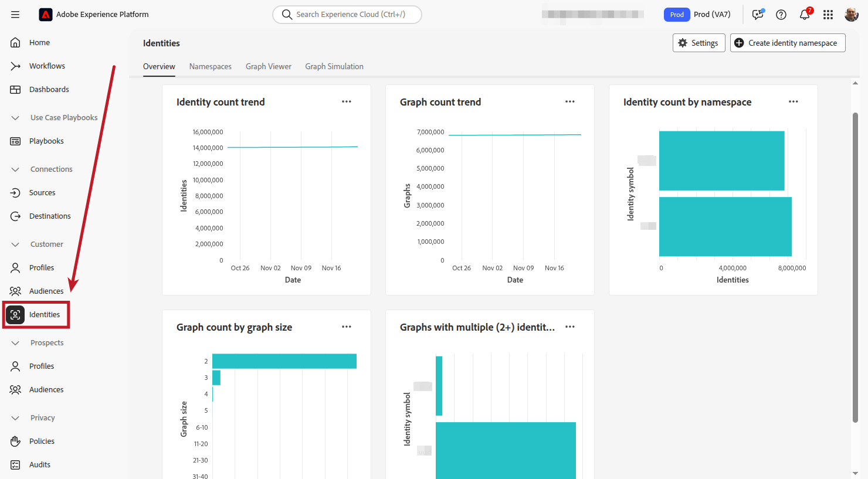Collapse the Connections section
Viewport: 868px width, 479px height.
[x=16, y=169]
